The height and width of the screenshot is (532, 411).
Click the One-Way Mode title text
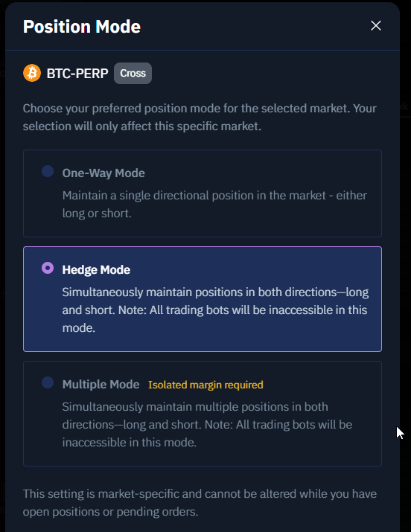[x=103, y=173]
